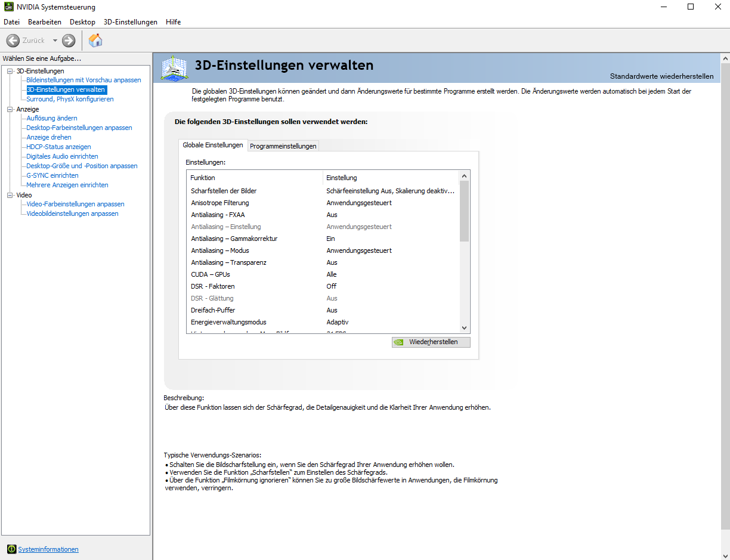Click the Home icon in toolbar
This screenshot has width=730, height=560.
pyautogui.click(x=95, y=41)
